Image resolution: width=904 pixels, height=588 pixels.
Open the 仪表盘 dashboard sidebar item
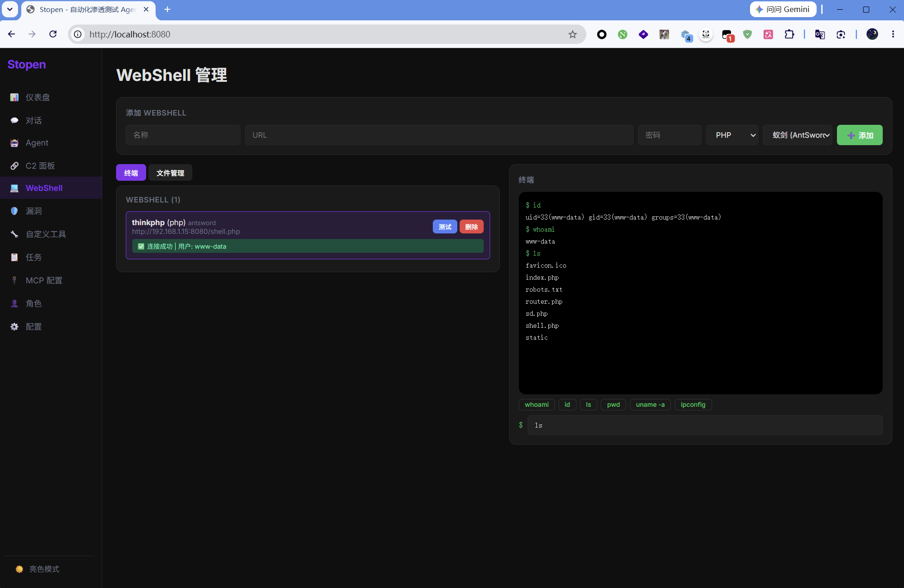point(51,97)
